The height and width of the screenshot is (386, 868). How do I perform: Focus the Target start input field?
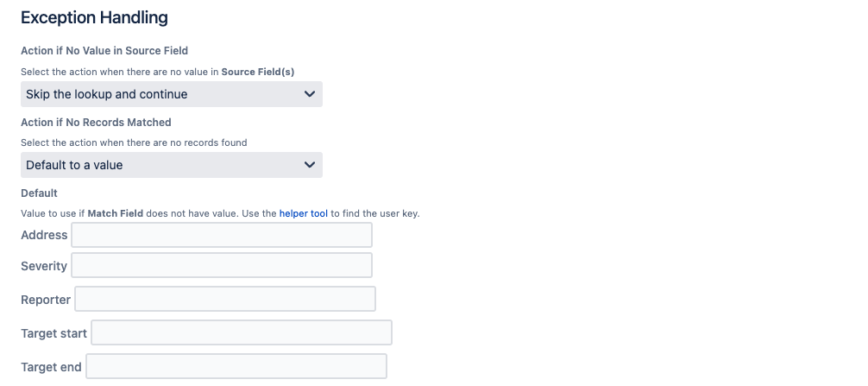pos(242,333)
